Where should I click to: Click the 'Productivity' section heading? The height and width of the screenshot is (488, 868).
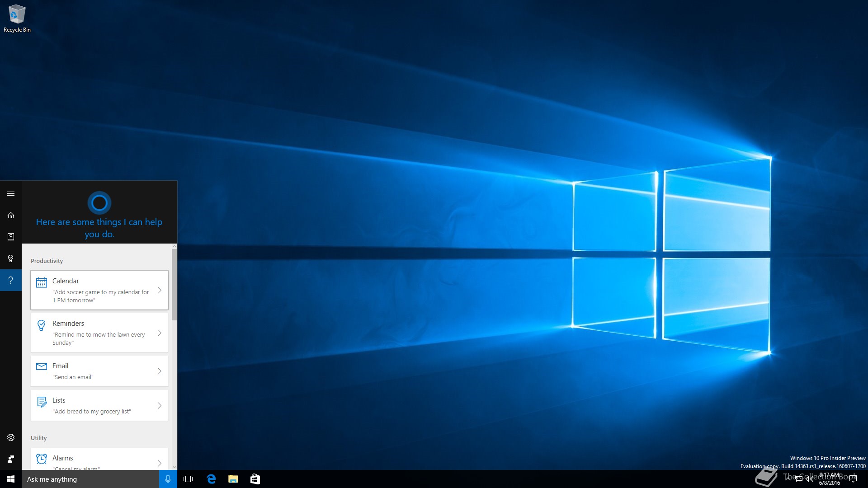[47, 261]
